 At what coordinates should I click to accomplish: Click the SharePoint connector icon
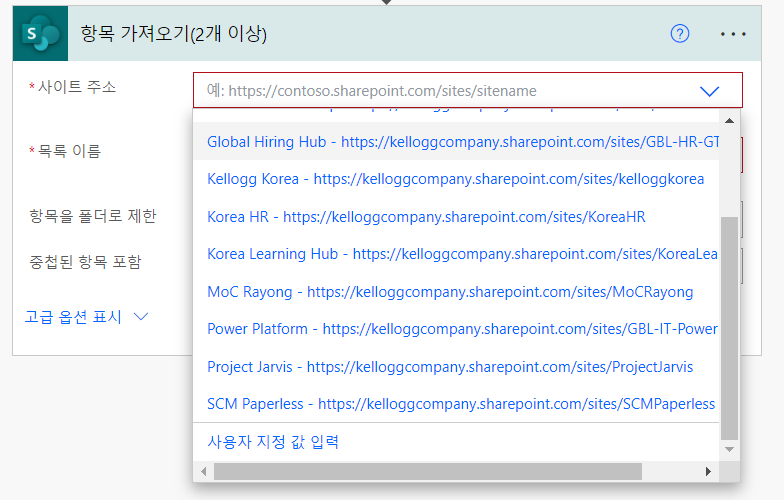40,34
